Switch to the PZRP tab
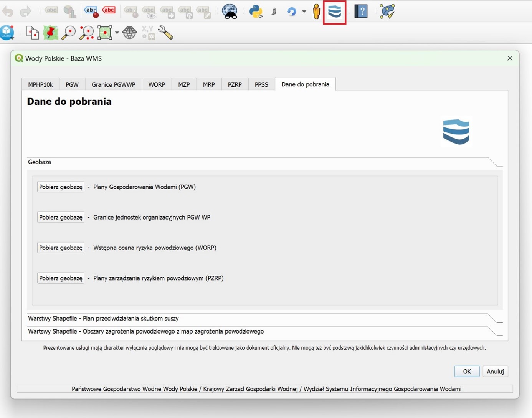Viewport: 532px width, 418px height. [235, 84]
